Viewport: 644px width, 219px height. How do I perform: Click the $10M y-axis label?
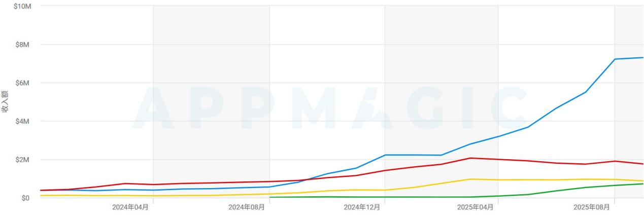click(x=22, y=6)
